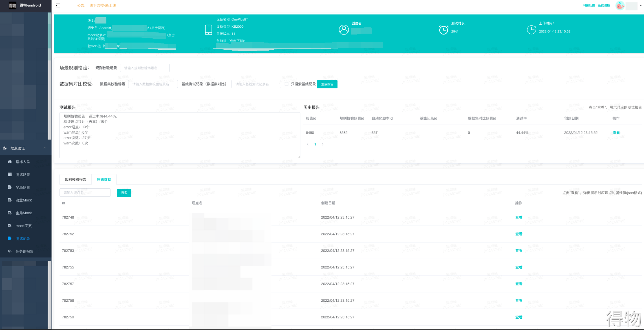
Task: Click the 任务组报告 eye icon
Action: [10, 251]
